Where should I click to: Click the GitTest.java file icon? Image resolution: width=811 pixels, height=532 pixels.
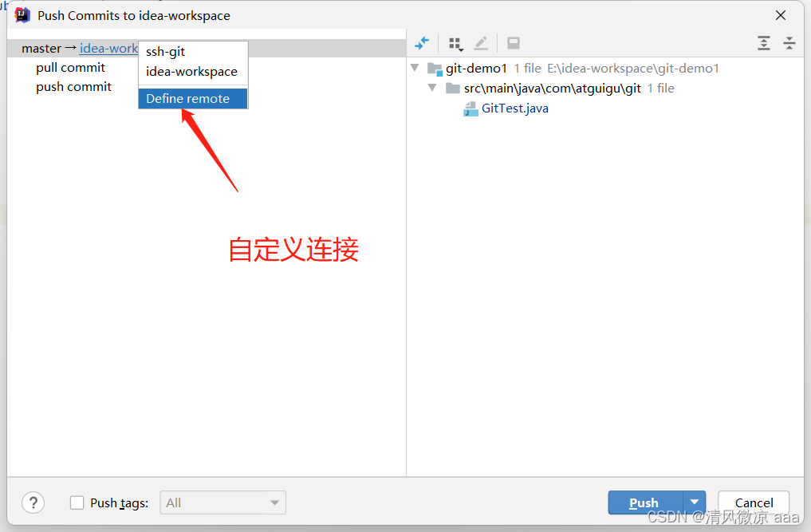[x=470, y=108]
